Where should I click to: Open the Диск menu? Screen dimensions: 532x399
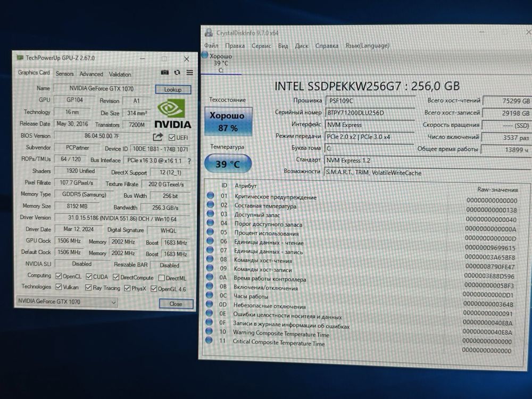tap(301, 45)
